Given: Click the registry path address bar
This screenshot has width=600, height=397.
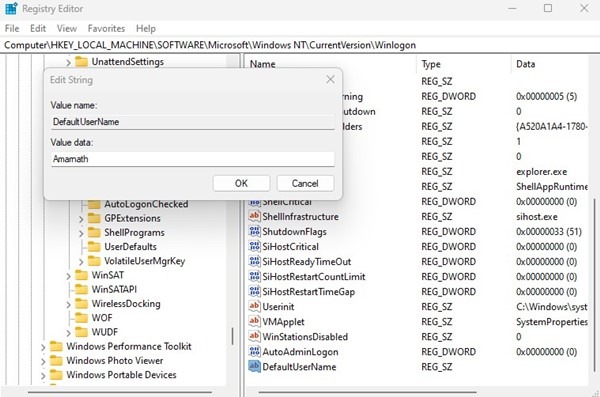Looking at the screenshot, I should click(x=300, y=45).
